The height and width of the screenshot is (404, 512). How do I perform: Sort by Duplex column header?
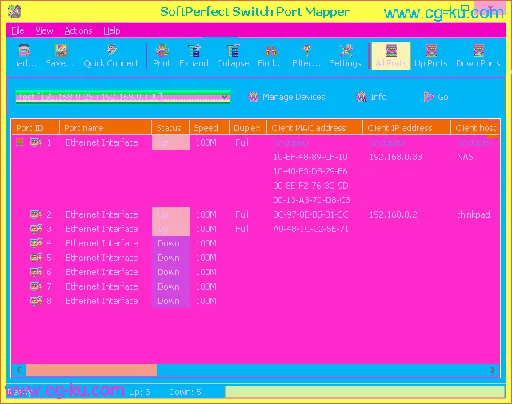point(248,128)
